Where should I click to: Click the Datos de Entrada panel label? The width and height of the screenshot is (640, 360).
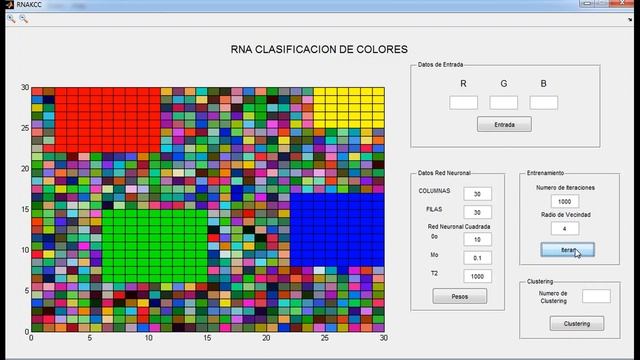(440, 64)
